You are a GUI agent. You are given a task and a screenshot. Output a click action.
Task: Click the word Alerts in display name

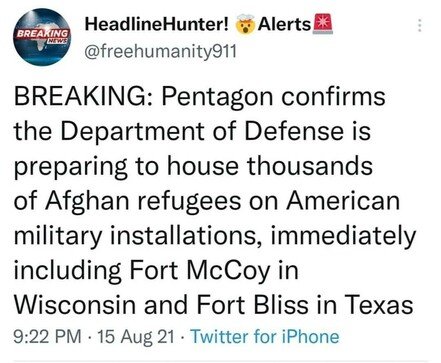click(x=284, y=24)
